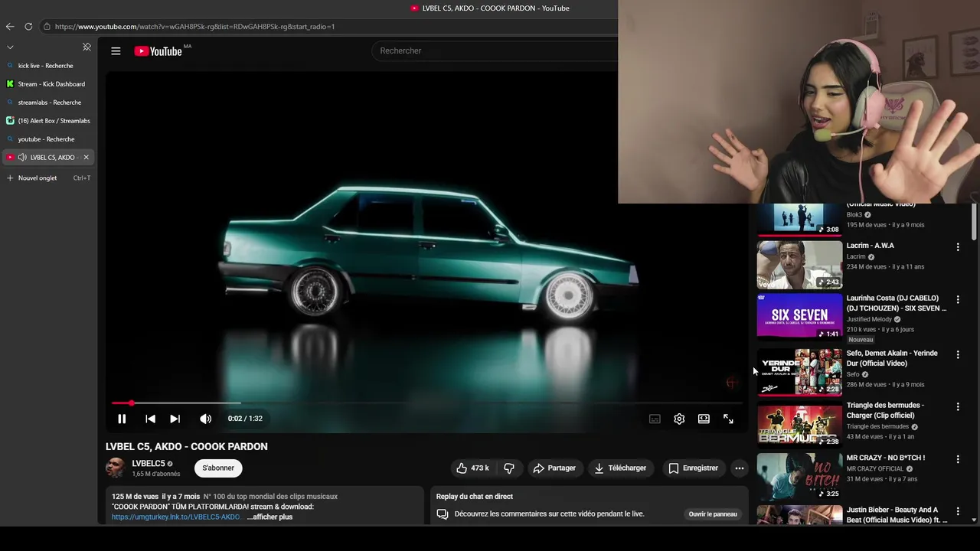Open more options for Sefo Yerinde Dur
This screenshot has width=980, height=551.
(x=957, y=355)
